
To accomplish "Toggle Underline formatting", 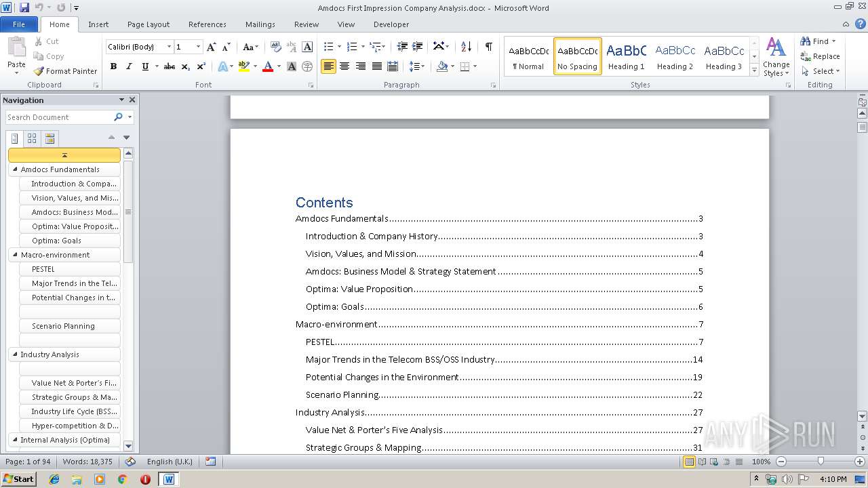I will pos(144,66).
